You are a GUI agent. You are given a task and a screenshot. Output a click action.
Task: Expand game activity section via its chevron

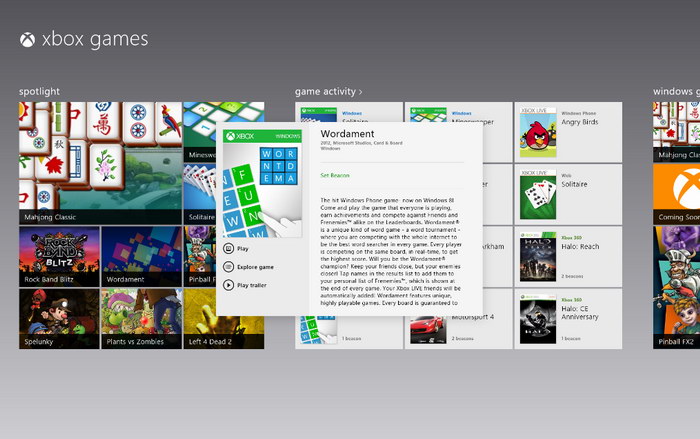tap(360, 92)
